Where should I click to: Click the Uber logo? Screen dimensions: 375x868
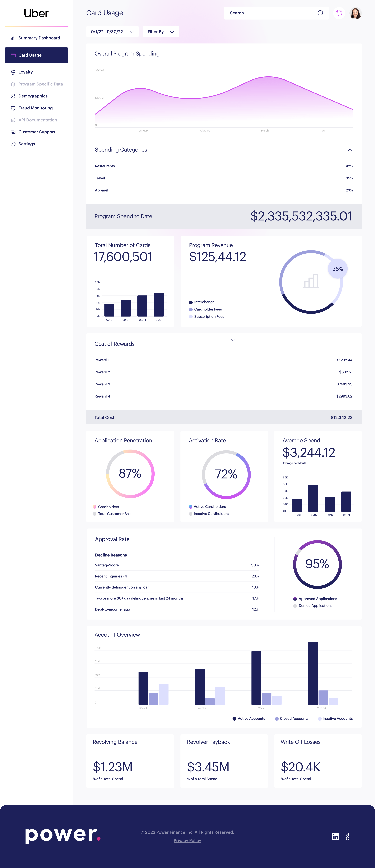(36, 13)
